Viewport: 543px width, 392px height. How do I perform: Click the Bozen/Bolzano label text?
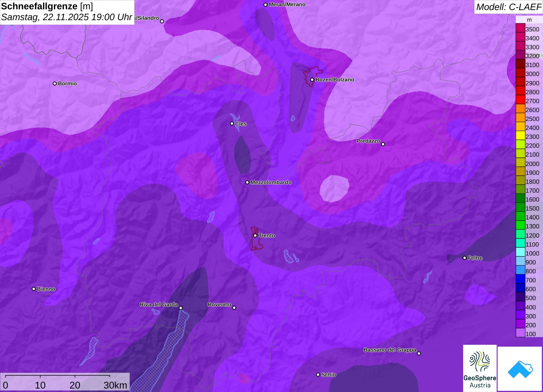(335, 79)
